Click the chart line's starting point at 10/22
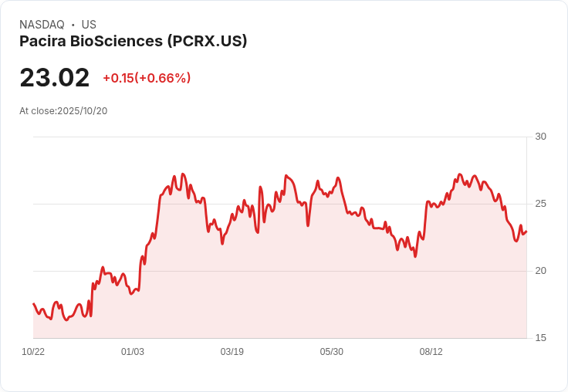Image resolution: width=568 pixels, height=392 pixels. click(x=34, y=303)
